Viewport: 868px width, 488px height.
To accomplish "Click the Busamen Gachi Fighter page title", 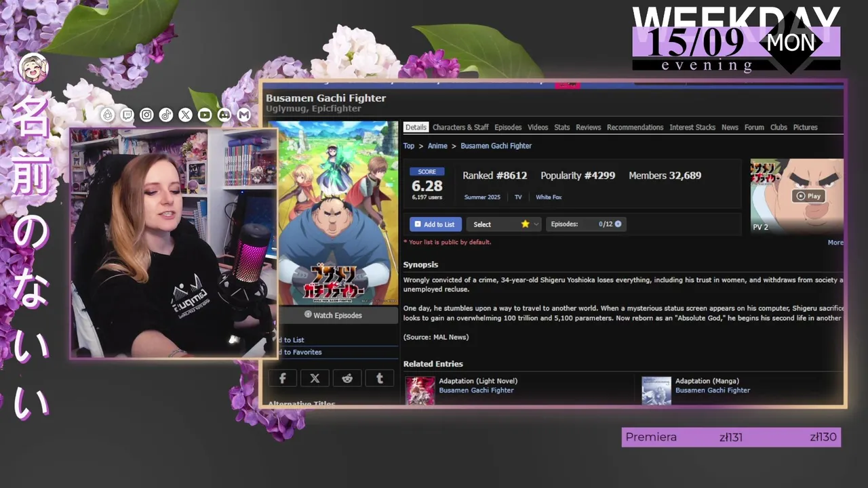I will pyautogui.click(x=326, y=98).
